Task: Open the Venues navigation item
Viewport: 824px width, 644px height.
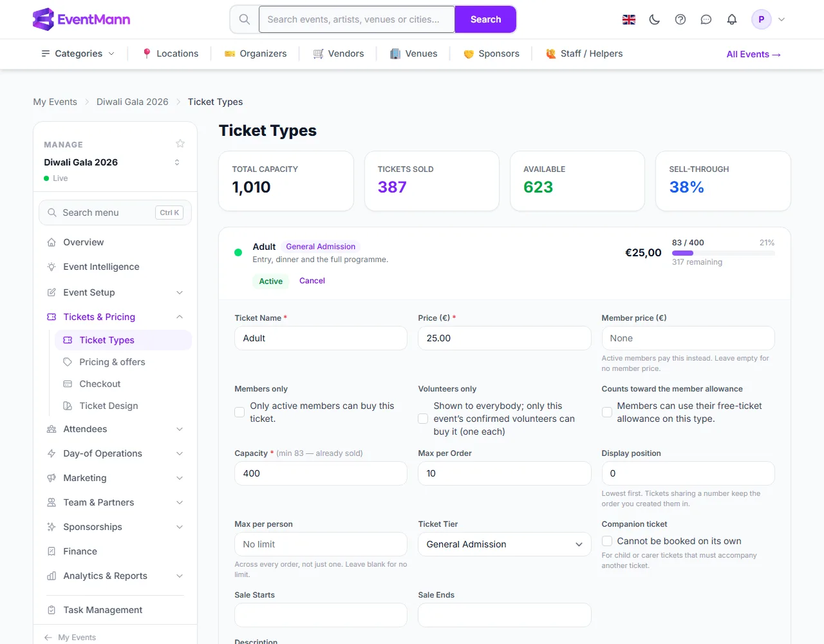Action: click(414, 53)
